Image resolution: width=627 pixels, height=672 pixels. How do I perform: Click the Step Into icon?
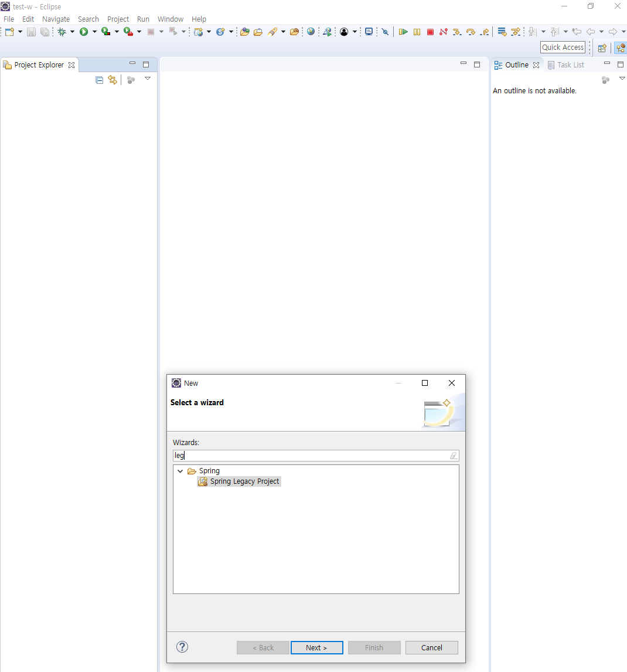pyautogui.click(x=457, y=32)
